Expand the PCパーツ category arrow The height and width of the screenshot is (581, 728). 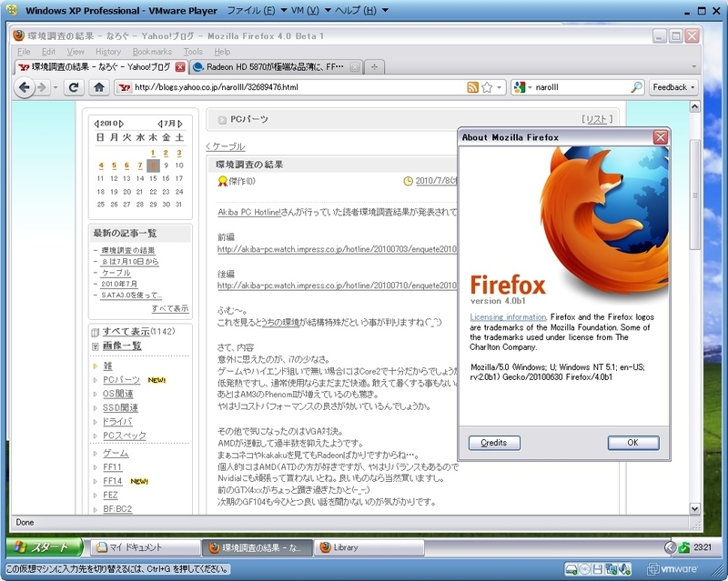(96, 380)
